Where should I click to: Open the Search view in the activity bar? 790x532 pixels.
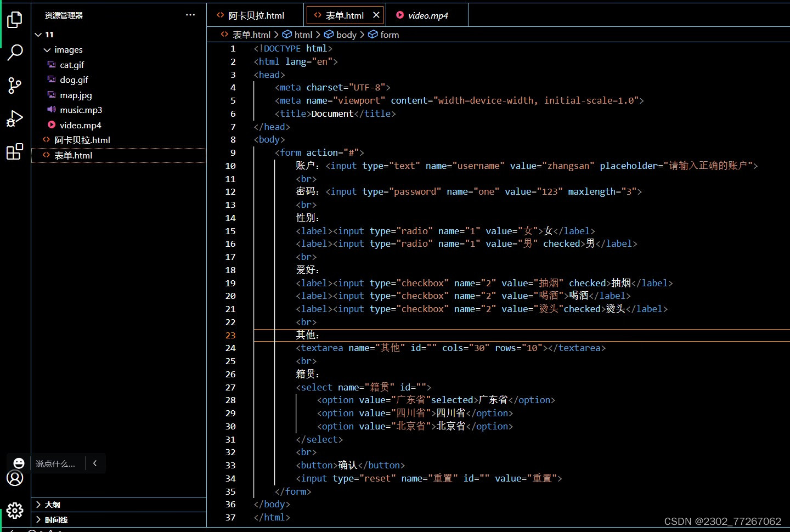pyautogui.click(x=15, y=53)
